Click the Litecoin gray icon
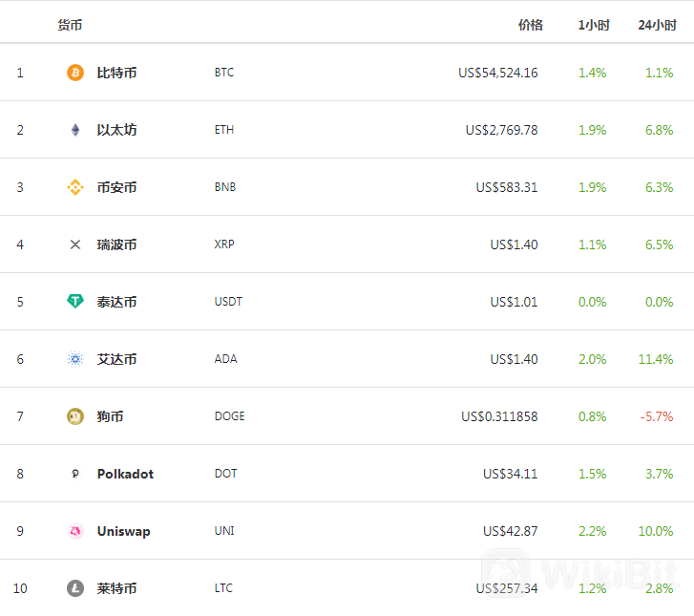This screenshot has width=694, height=616. click(x=75, y=588)
